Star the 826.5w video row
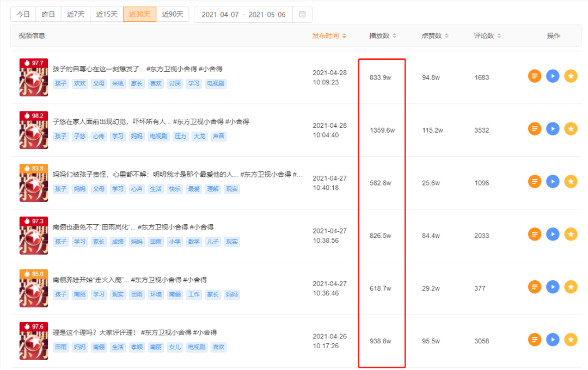Screen dimensions: 588x370 [x=571, y=235]
